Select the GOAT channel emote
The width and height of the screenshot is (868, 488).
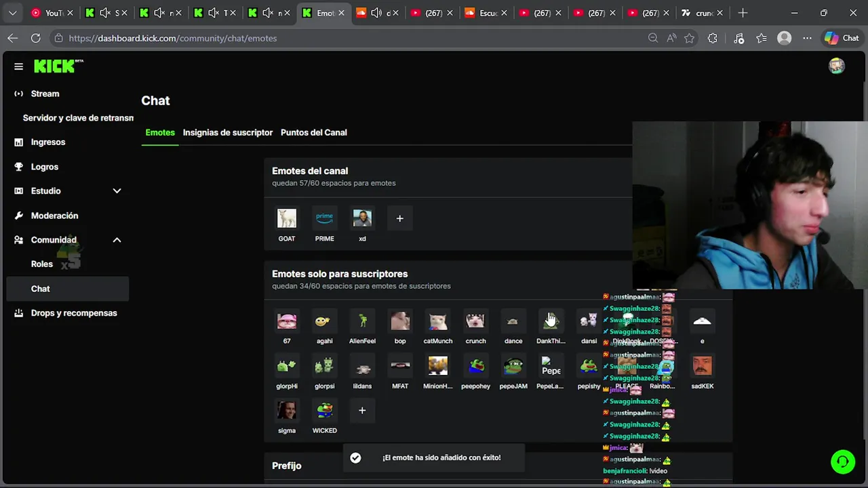[287, 218]
